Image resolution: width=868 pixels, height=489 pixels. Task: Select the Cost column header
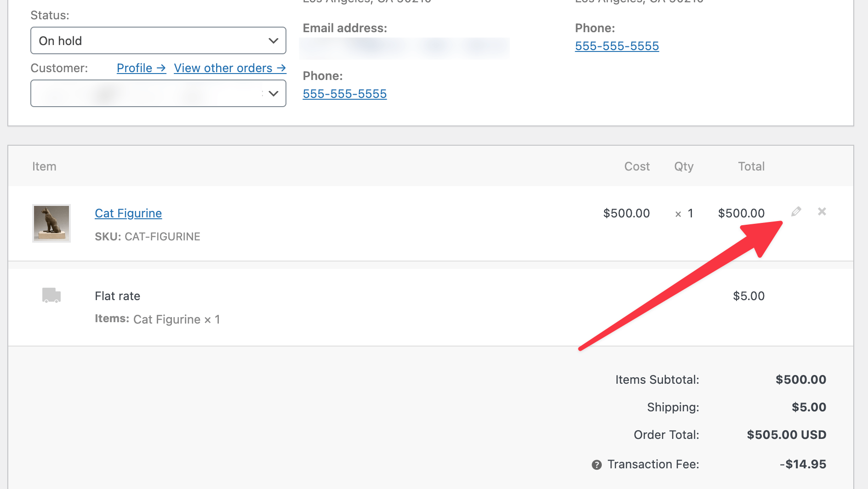tap(637, 166)
